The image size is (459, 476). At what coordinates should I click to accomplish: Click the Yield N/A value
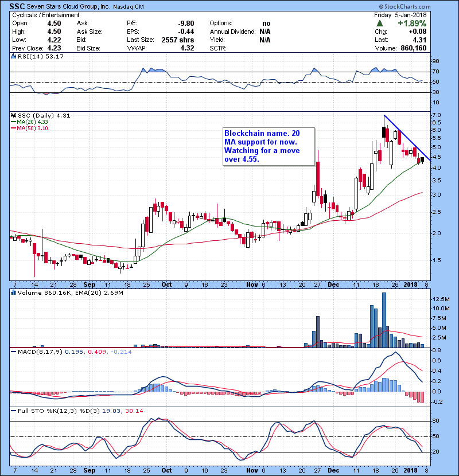pos(265,40)
